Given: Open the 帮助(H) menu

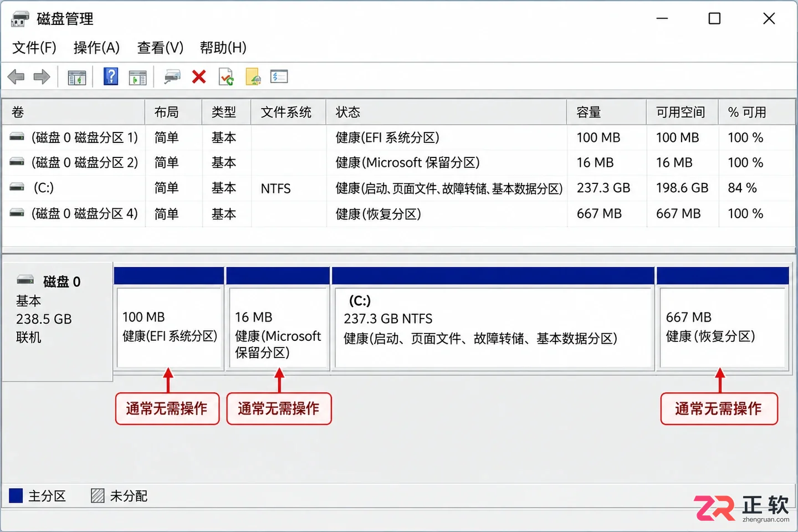Looking at the screenshot, I should (223, 48).
